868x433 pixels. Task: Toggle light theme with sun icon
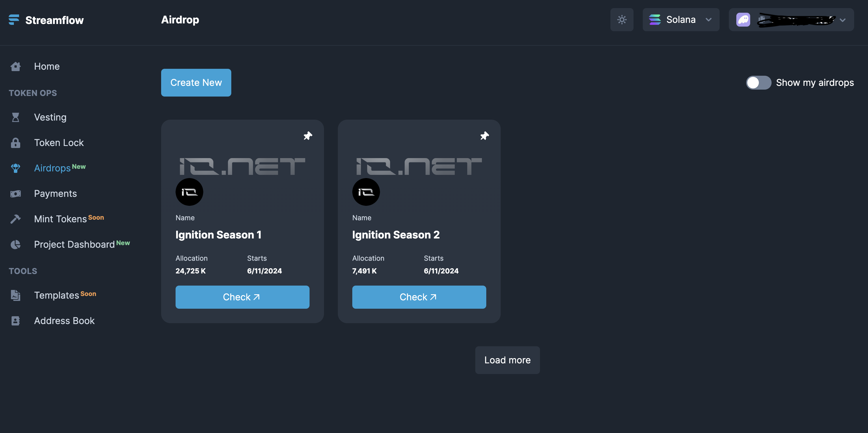click(x=622, y=20)
